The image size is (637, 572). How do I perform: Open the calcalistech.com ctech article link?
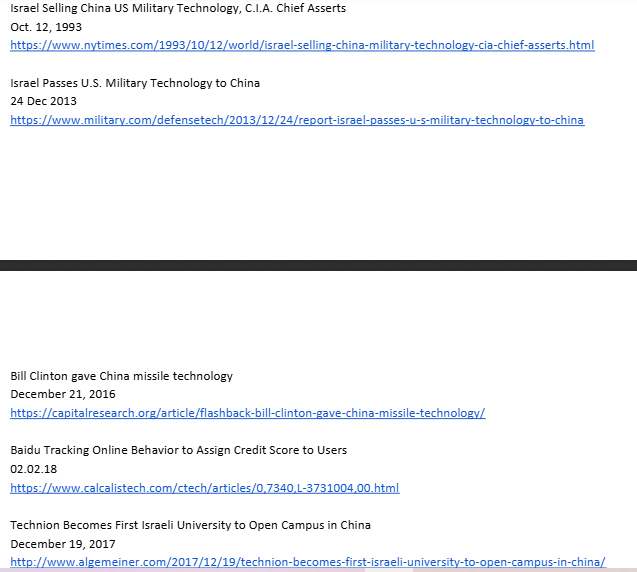205,488
